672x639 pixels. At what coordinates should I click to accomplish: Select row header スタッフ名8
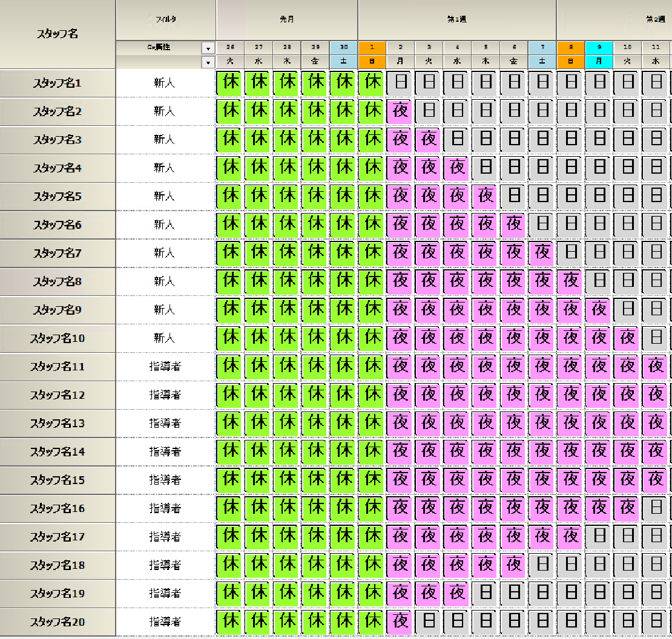coord(58,282)
